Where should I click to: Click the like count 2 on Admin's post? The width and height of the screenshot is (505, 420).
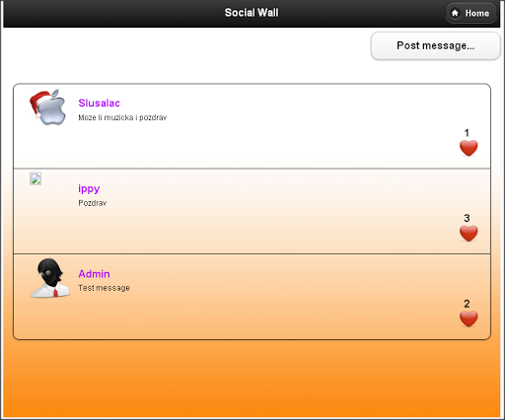pos(467,304)
